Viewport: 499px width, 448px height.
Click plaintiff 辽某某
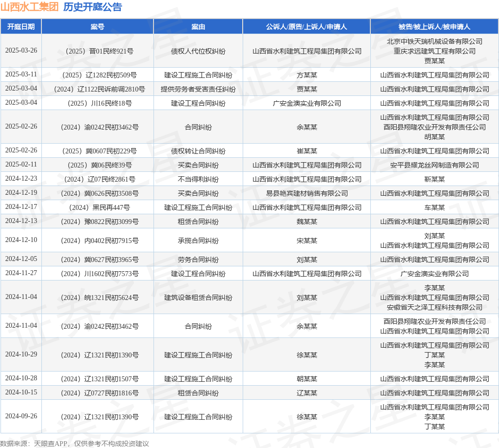pos(307,393)
